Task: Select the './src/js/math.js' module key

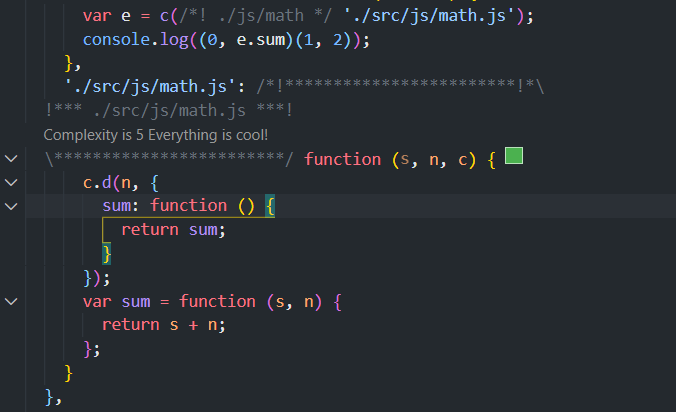Action: [x=150, y=87]
